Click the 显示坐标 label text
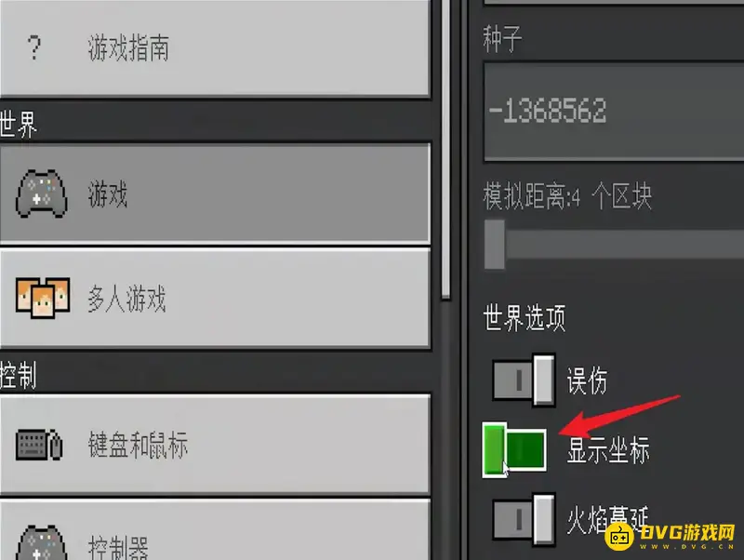744x560 pixels. 608,450
